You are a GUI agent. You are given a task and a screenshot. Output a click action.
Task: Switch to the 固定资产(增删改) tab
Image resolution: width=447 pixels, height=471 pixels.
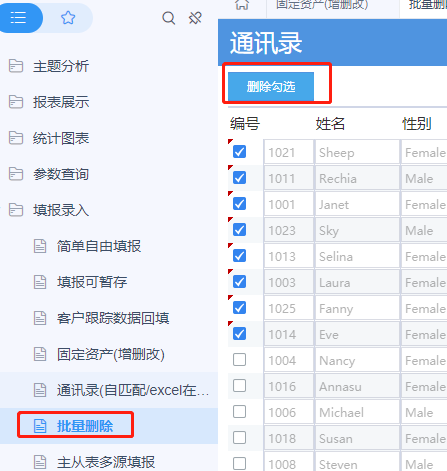(322, 5)
